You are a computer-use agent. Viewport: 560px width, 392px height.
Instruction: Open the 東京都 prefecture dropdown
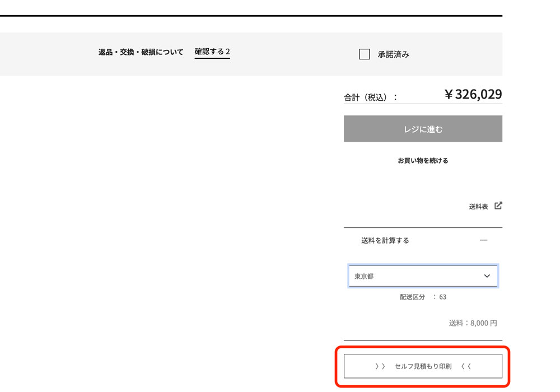[x=423, y=276]
